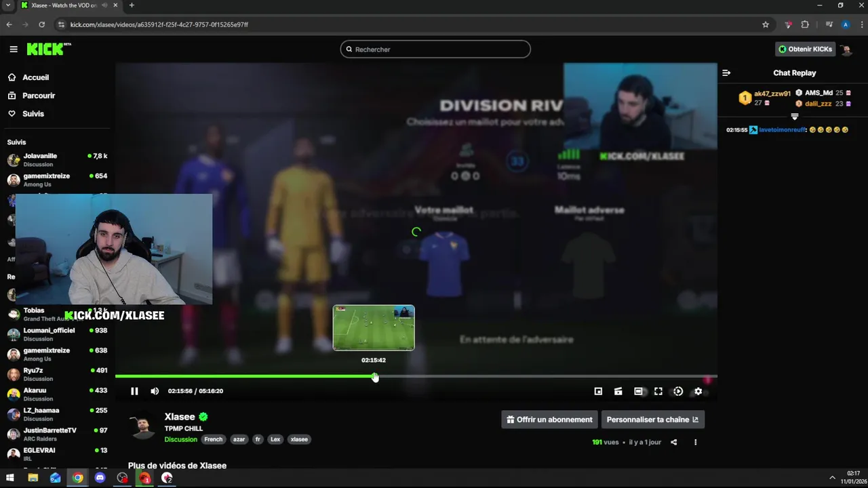Open ak47_zzw91 leaderboard entry
The width and height of the screenshot is (868, 488).
765,98
